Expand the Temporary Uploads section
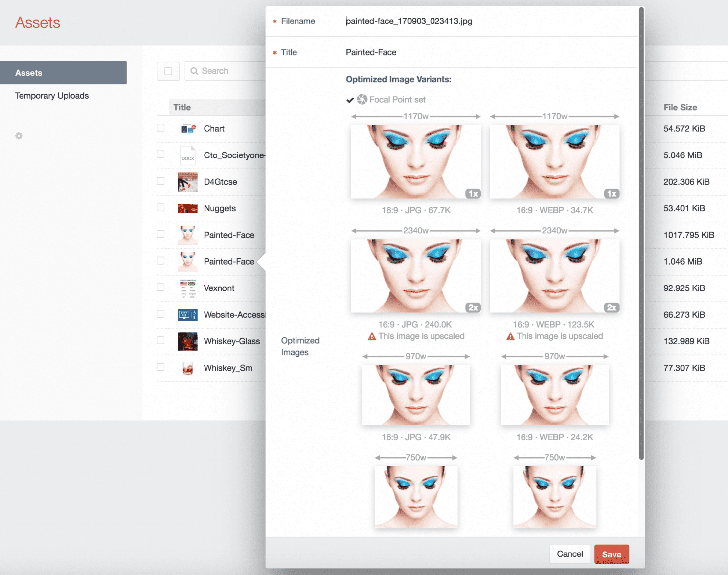Viewport: 728px width, 575px height. [x=51, y=95]
